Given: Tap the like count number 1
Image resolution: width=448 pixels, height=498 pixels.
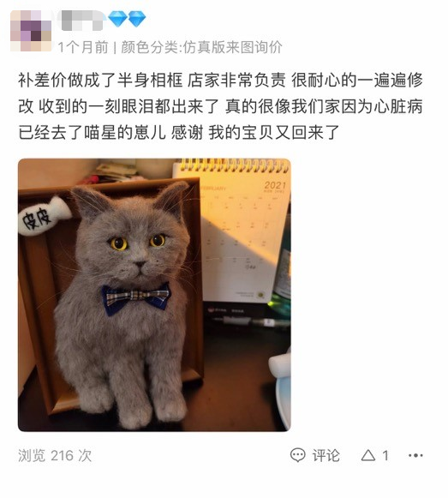Looking at the screenshot, I should pos(385,456).
